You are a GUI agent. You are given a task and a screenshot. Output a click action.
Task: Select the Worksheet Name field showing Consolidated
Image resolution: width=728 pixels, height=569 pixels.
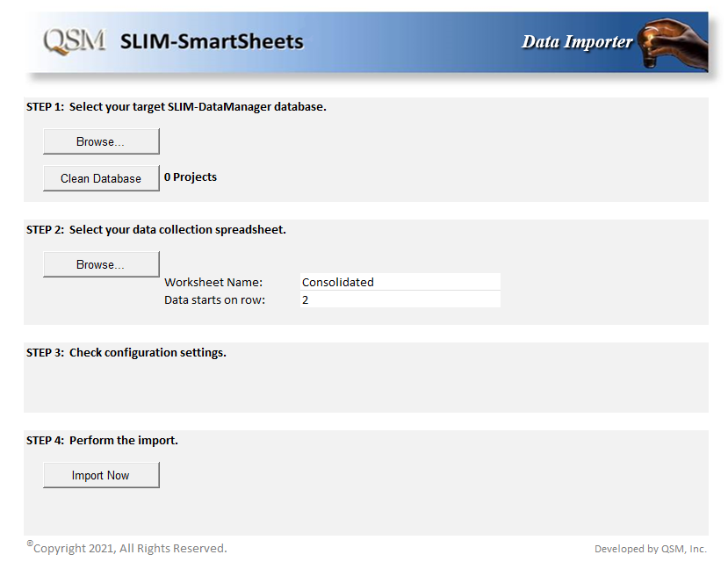(x=400, y=282)
